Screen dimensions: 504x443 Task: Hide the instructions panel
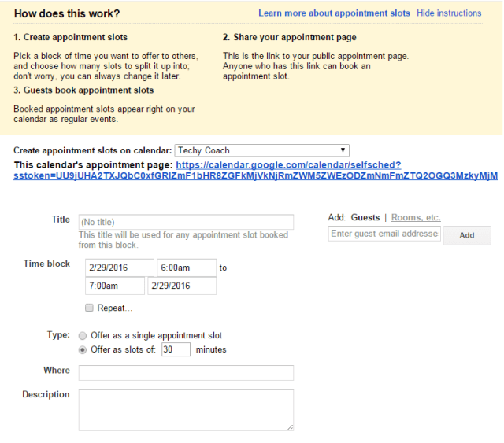click(x=449, y=13)
